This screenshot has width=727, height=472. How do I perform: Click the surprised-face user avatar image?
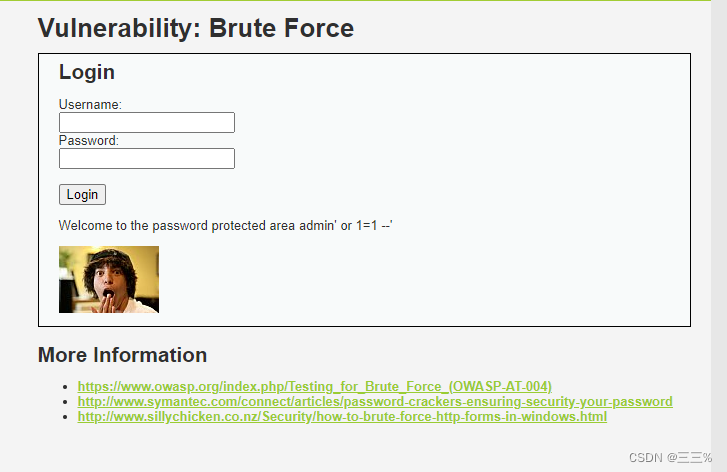coord(109,279)
